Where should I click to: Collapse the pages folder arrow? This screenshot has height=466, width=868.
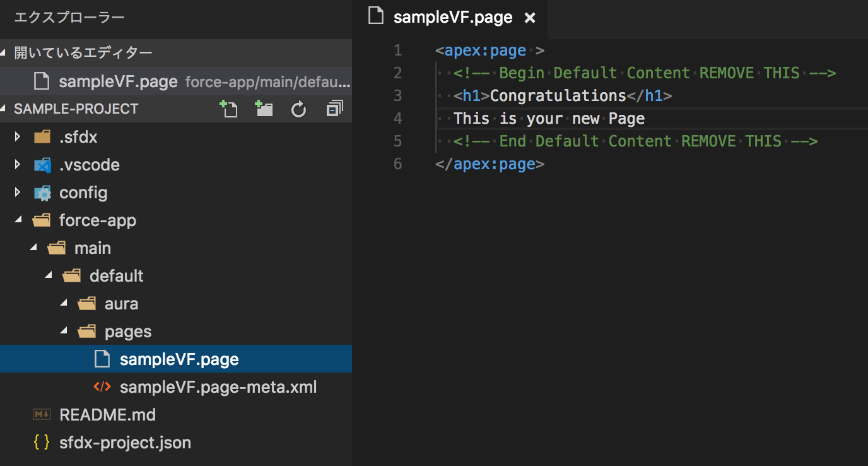click(63, 332)
